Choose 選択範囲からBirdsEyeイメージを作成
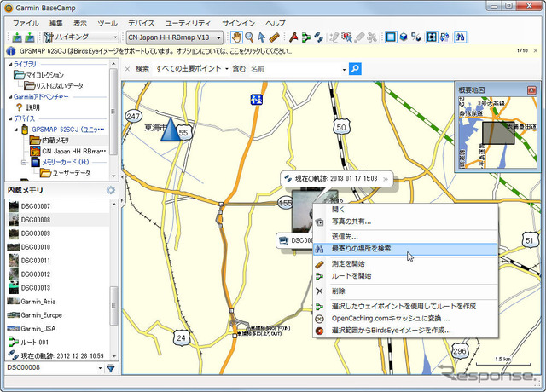The width and height of the screenshot is (546, 392). point(405,331)
